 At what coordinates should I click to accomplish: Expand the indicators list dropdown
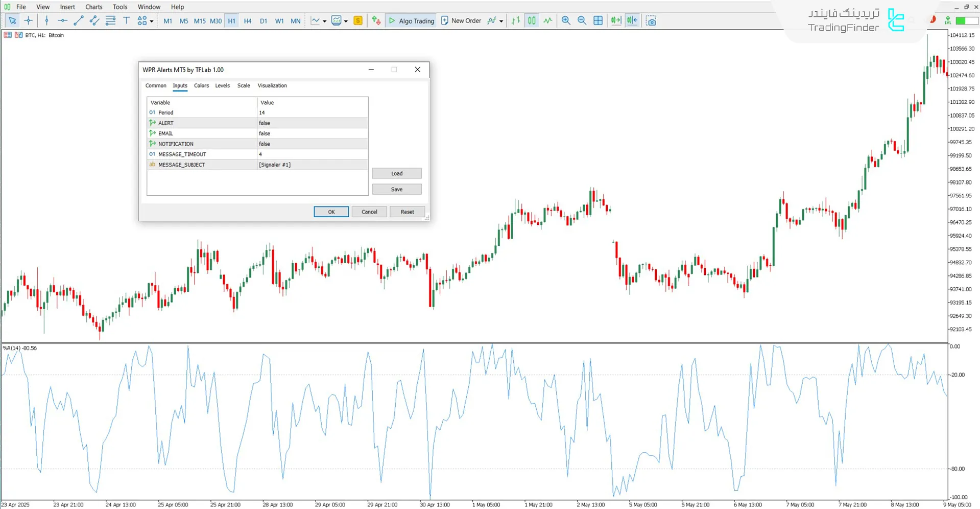click(x=345, y=20)
